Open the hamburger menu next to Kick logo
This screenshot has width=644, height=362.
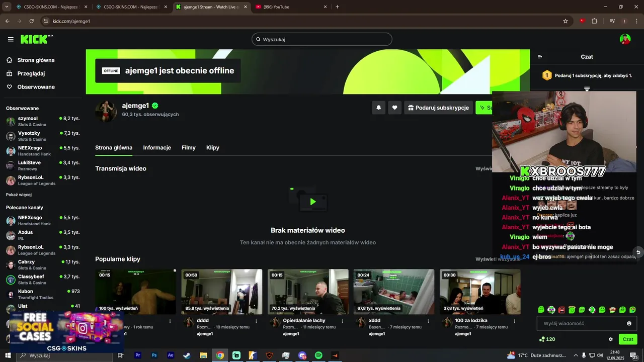click(x=11, y=39)
